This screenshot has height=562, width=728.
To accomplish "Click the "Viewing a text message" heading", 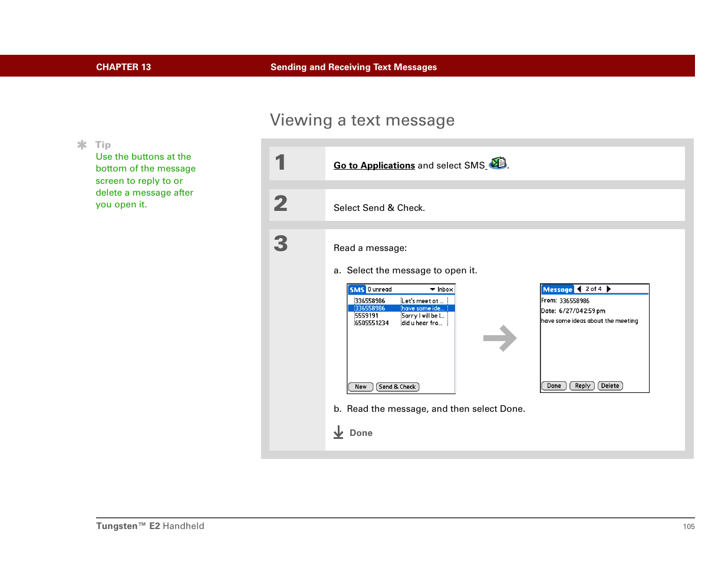I will pos(363,120).
